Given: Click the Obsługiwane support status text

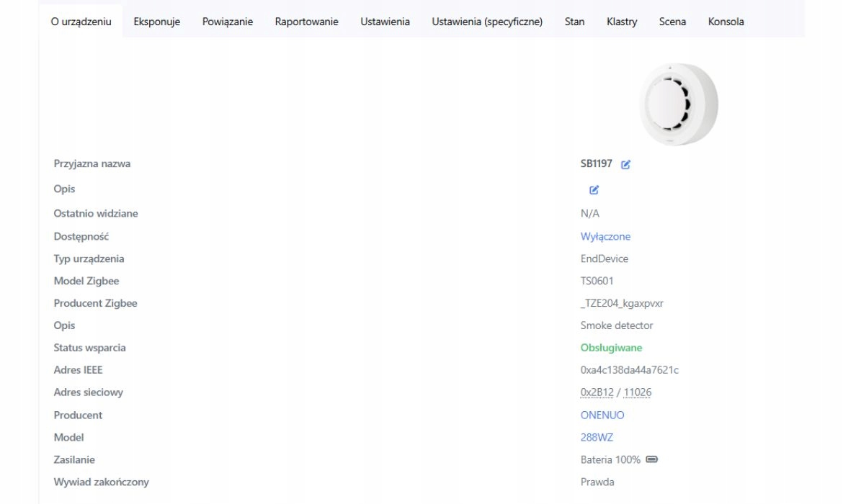Looking at the screenshot, I should 611,348.
